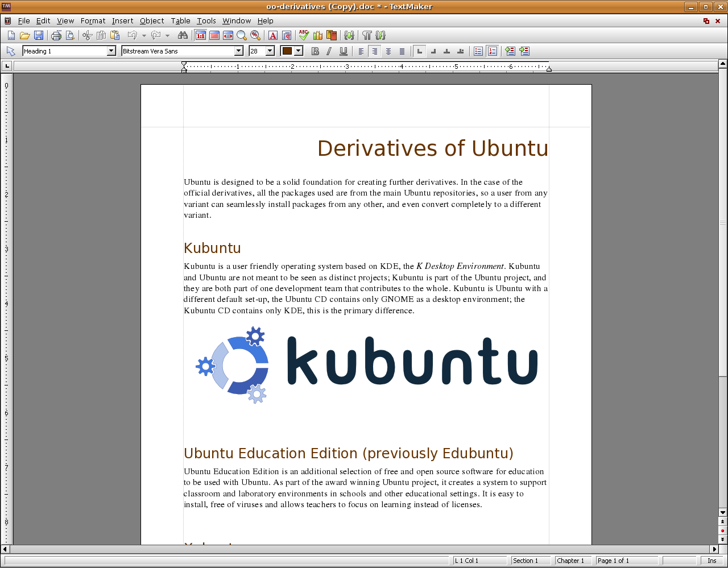
Task: Expand the undo history dropdown arrow
Action: [x=144, y=35]
